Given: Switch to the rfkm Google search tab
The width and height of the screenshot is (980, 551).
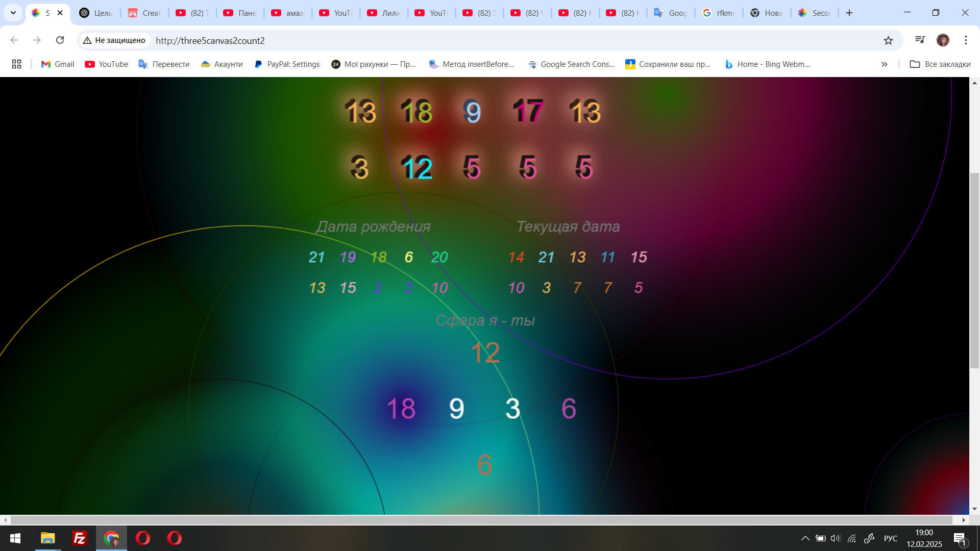Looking at the screenshot, I should pos(719,13).
